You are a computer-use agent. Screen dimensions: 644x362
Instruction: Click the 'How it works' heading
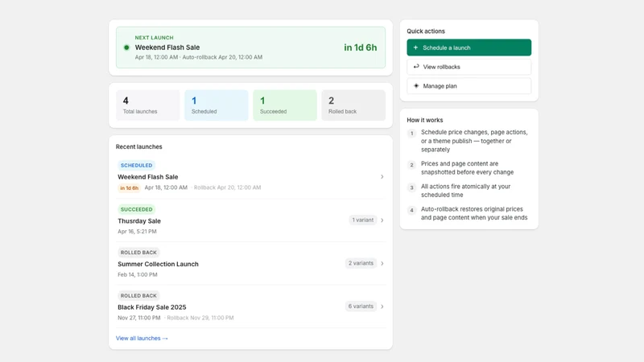(425, 120)
